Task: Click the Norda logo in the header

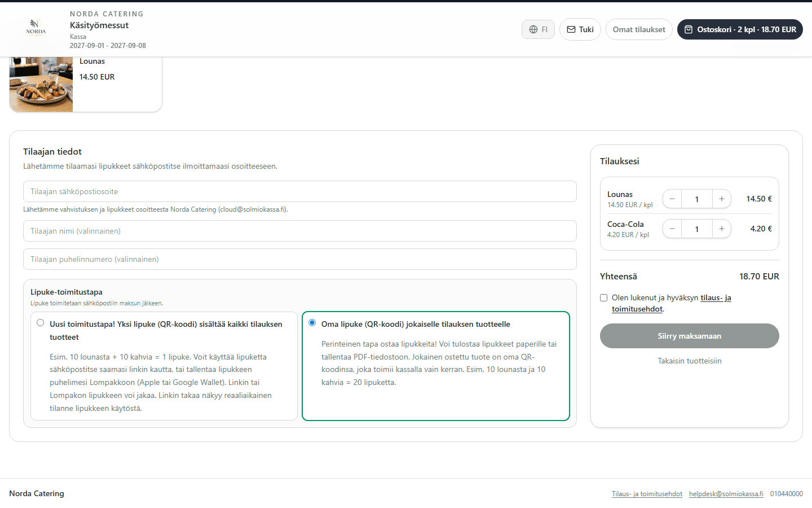Action: [36, 28]
